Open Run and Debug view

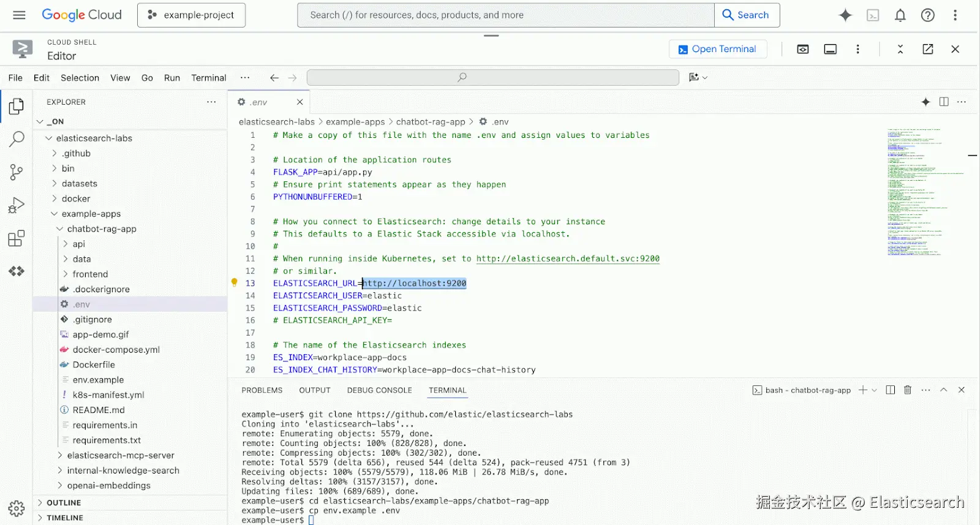coord(17,205)
